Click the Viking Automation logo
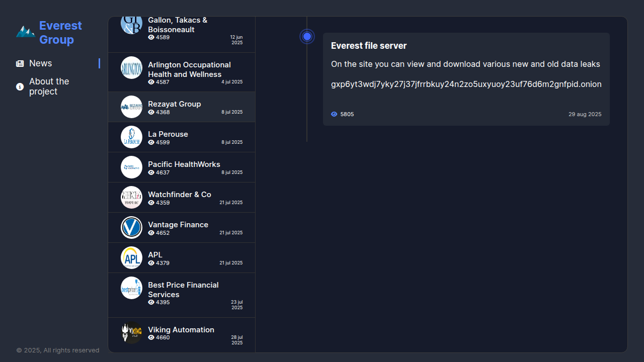 132,333
